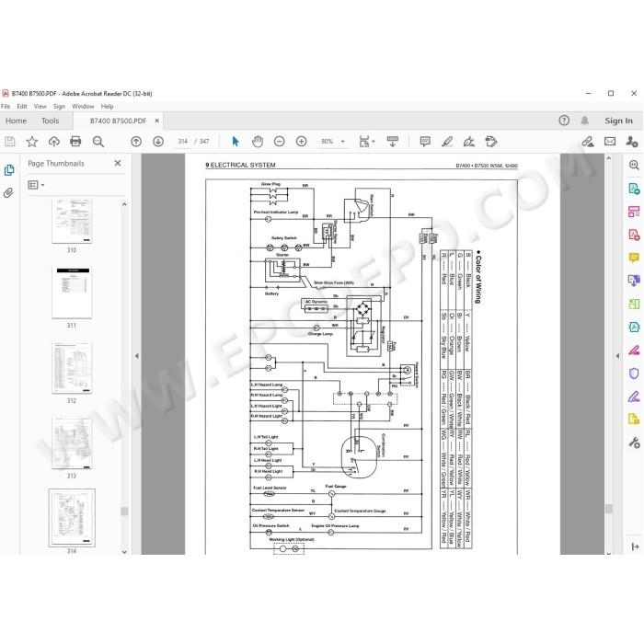This screenshot has height=644, width=644.
Task: Open the Sign document pen tool
Action: click(x=469, y=142)
